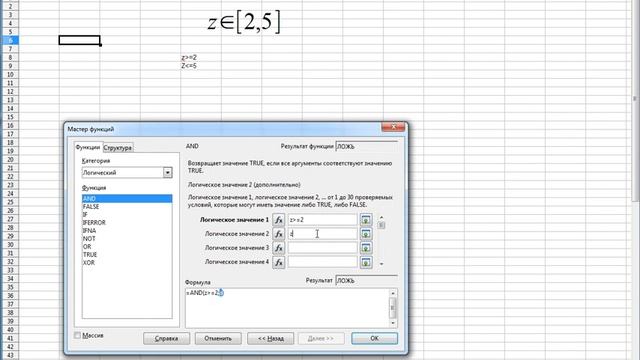Switch to the Функции tab
The image size is (640, 360).
88,147
